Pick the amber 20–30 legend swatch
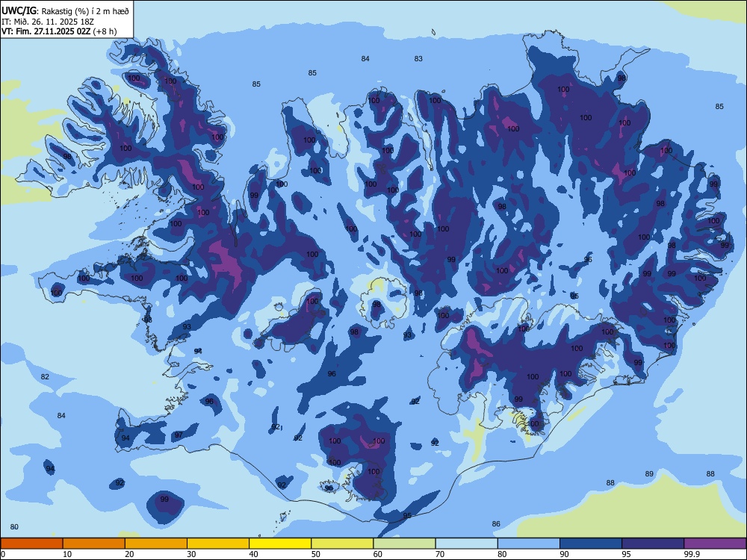Viewport: 747px width, 560px height. [156, 544]
